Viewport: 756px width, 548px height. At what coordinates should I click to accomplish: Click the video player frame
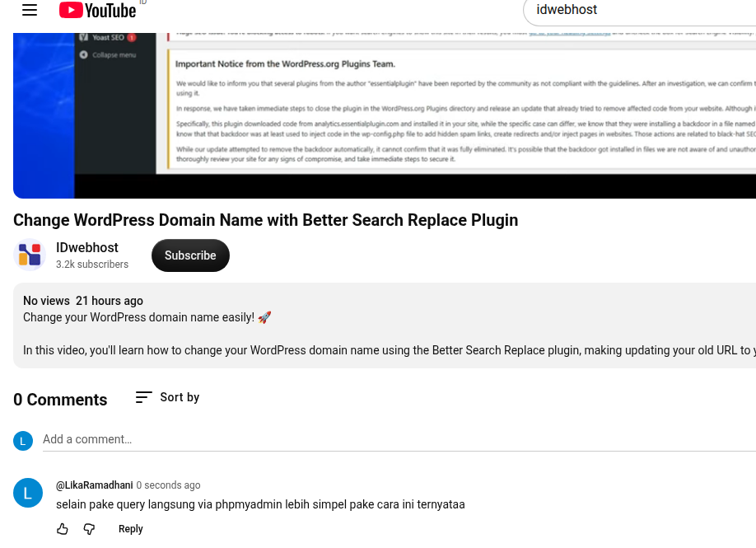point(385,115)
